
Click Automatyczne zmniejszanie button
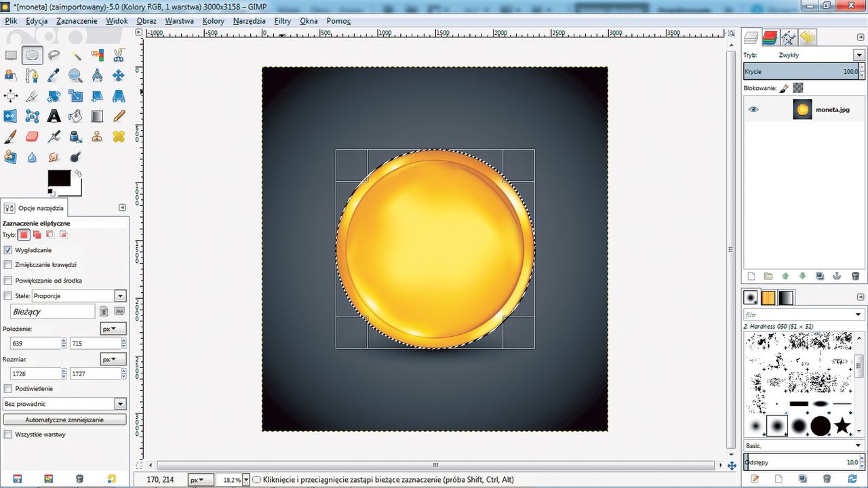point(64,420)
